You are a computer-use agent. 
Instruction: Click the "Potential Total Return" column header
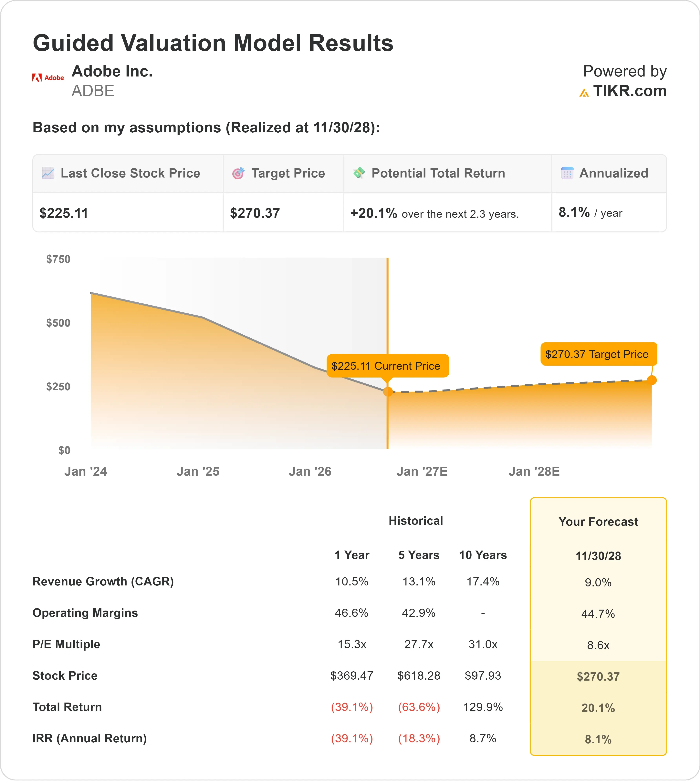tap(438, 173)
